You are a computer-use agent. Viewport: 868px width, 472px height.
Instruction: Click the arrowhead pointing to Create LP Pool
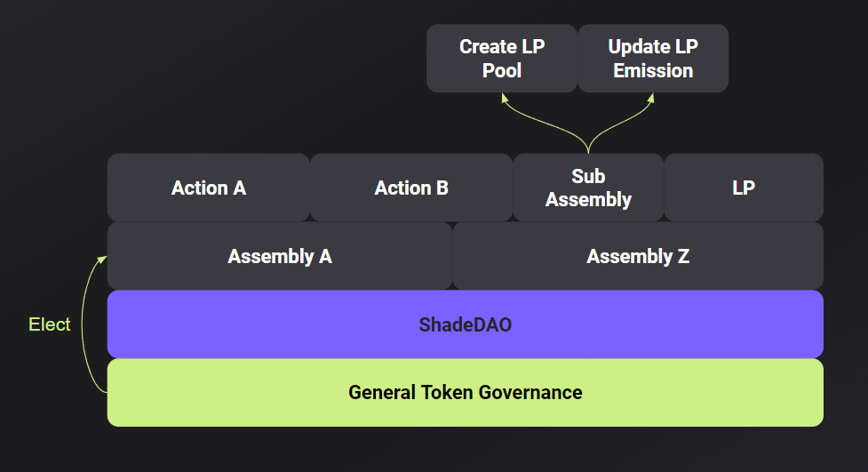[505, 98]
